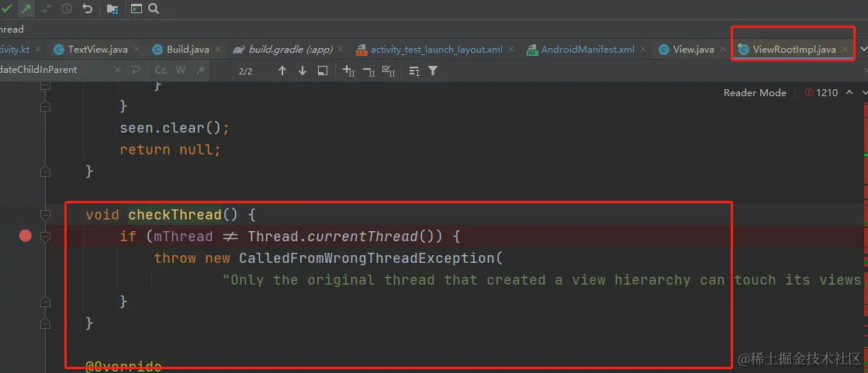Close the TextView.java tab
The image size is (868, 373).
click(136, 50)
